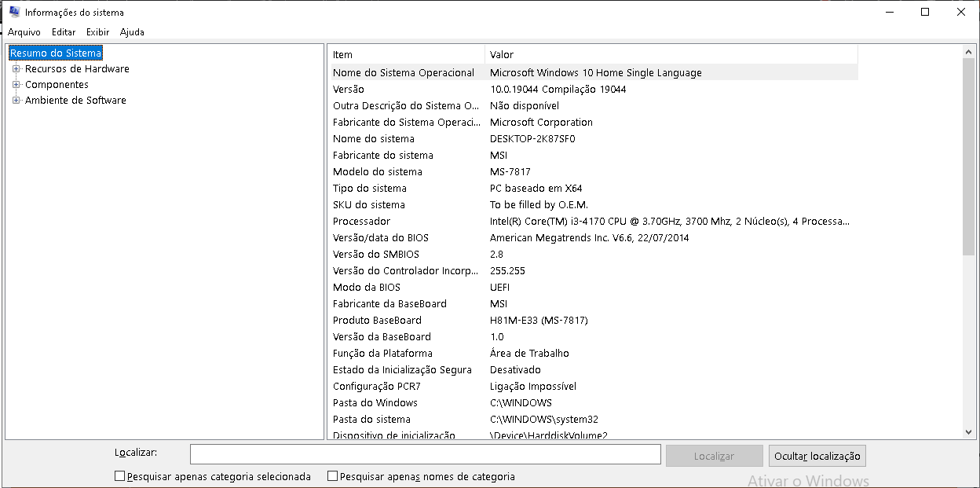Focus the Localizar search field
980x488 pixels.
(x=425, y=455)
